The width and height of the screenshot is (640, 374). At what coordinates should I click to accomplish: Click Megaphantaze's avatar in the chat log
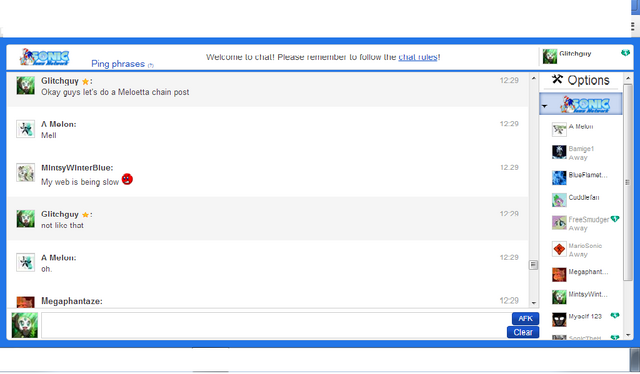(25, 302)
